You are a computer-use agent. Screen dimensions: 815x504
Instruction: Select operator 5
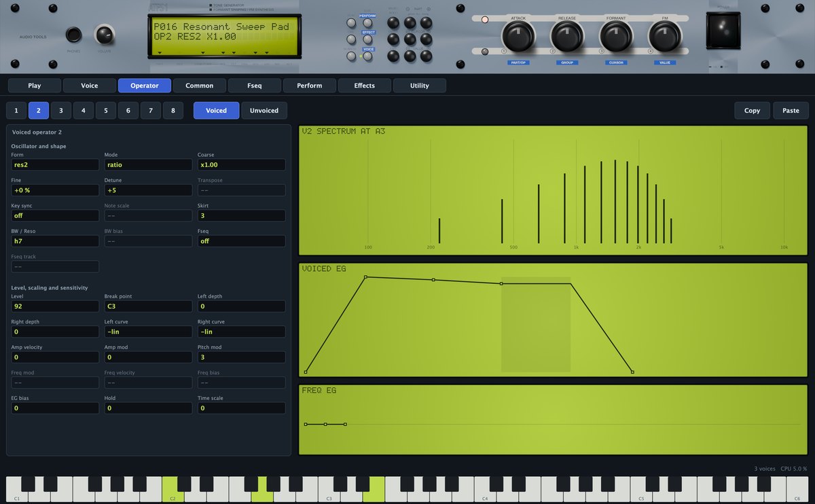pos(106,111)
